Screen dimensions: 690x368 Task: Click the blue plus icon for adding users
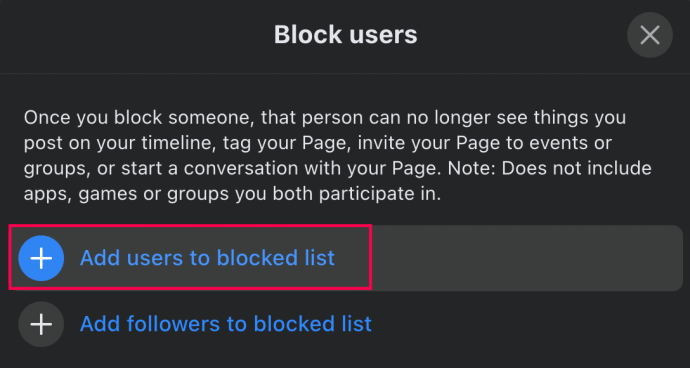click(x=41, y=258)
